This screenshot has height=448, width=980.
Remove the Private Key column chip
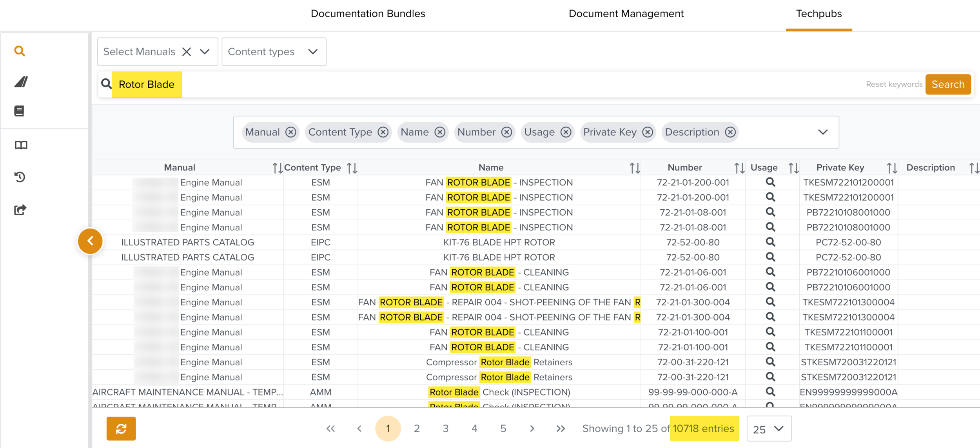pos(648,132)
